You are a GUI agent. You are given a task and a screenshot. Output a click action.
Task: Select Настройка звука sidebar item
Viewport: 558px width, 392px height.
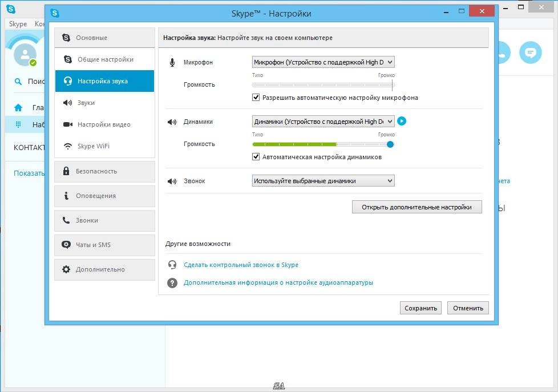(104, 81)
